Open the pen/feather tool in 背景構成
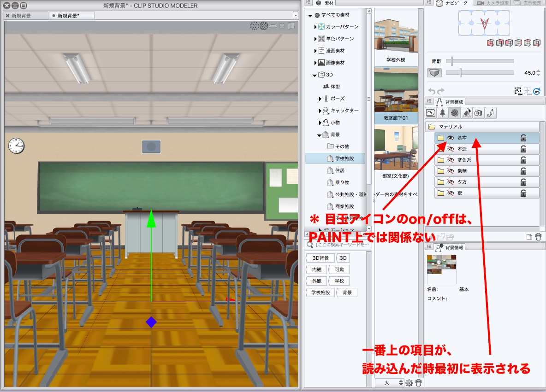 [x=491, y=113]
